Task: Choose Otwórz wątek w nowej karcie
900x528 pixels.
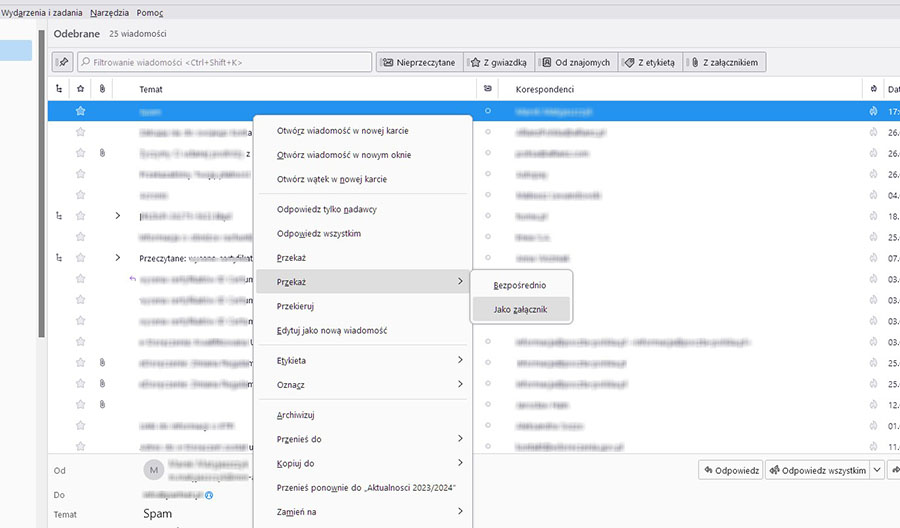Action: coord(362,179)
